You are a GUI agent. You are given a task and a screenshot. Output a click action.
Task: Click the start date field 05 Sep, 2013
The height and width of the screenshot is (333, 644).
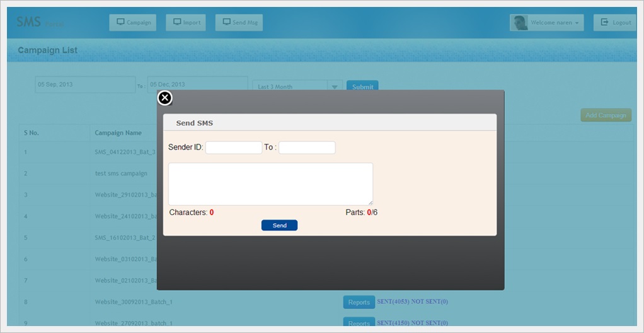click(x=85, y=85)
